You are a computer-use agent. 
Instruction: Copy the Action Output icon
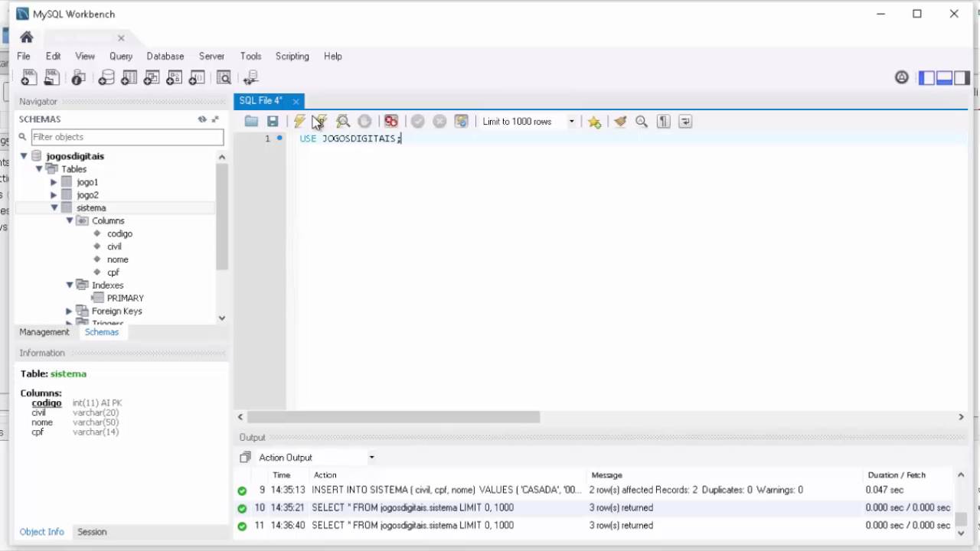[245, 458]
